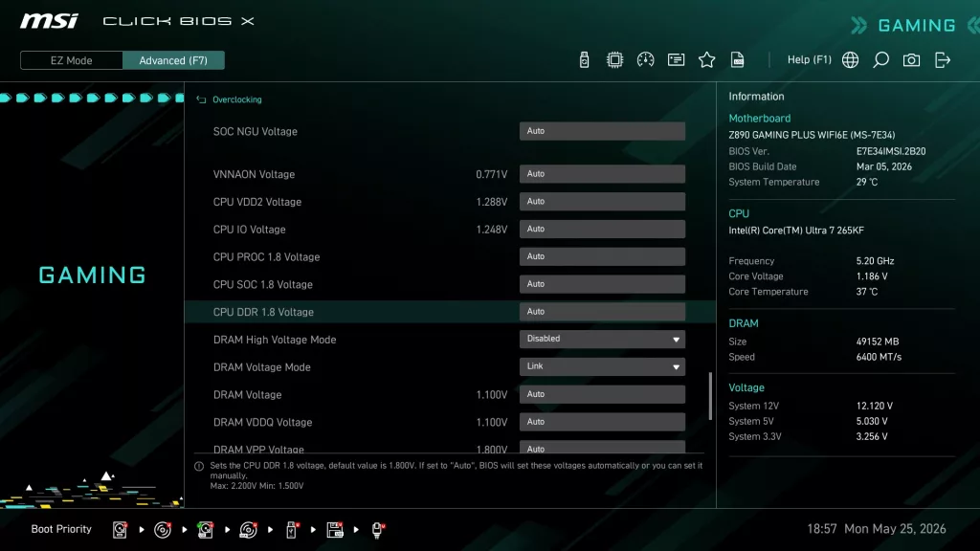Viewport: 980px width, 551px height.
Task: Select SOC NGU Voltage label
Action: click(255, 132)
